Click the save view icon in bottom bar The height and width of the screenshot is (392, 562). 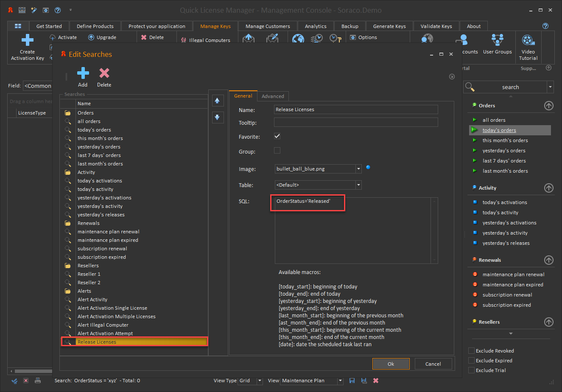tap(352, 381)
